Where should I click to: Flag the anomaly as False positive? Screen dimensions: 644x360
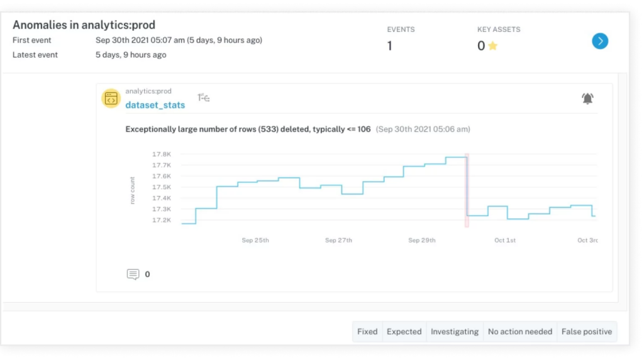[x=587, y=332]
